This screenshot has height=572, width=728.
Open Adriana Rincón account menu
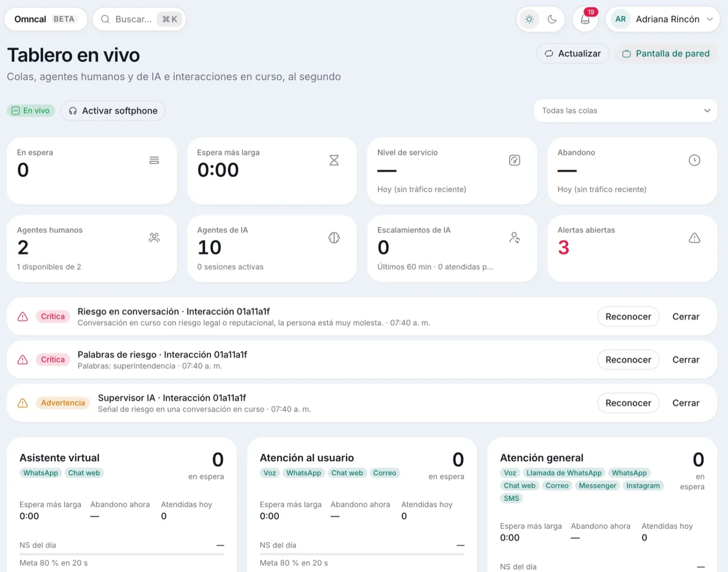point(662,19)
